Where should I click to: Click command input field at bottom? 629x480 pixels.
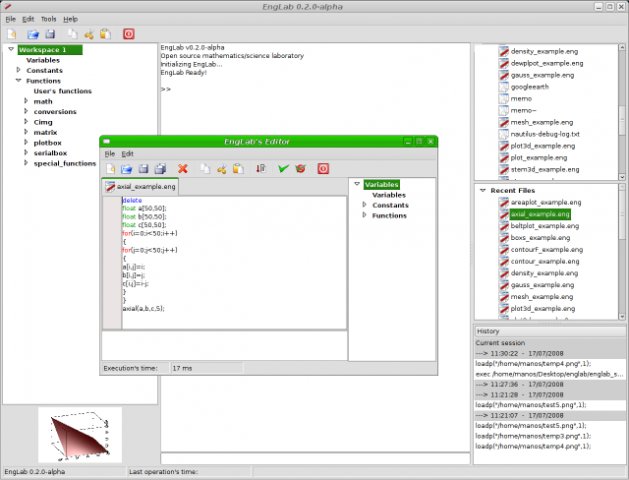click(x=315, y=458)
